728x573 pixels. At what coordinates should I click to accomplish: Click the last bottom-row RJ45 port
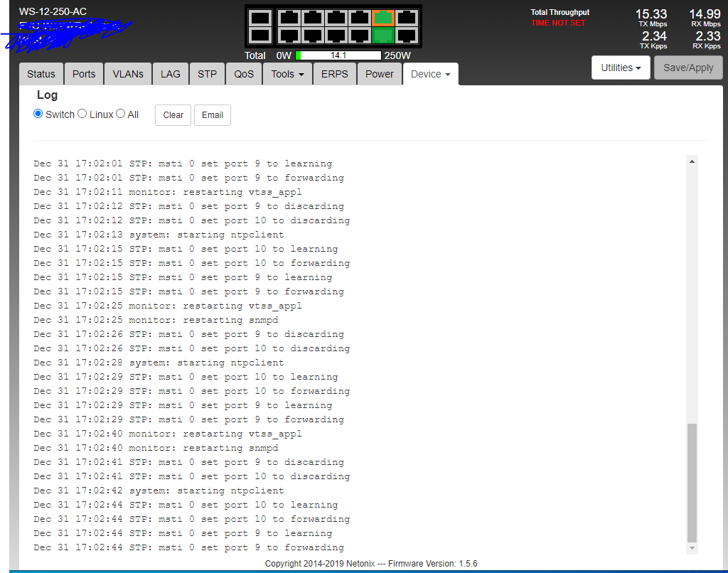407,35
